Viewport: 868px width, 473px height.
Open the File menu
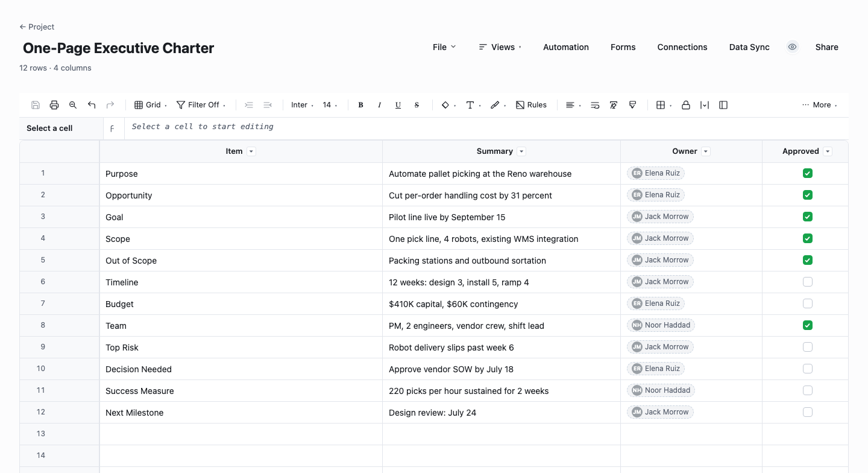pyautogui.click(x=444, y=47)
